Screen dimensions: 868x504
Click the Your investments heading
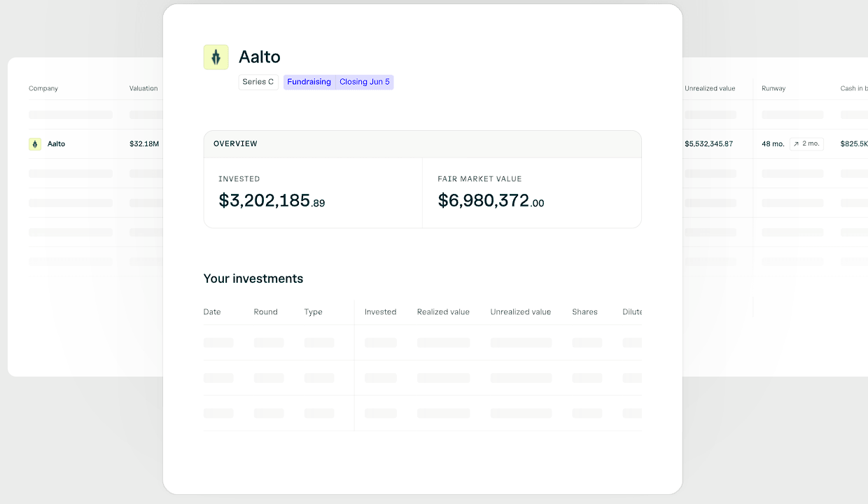pos(253,279)
